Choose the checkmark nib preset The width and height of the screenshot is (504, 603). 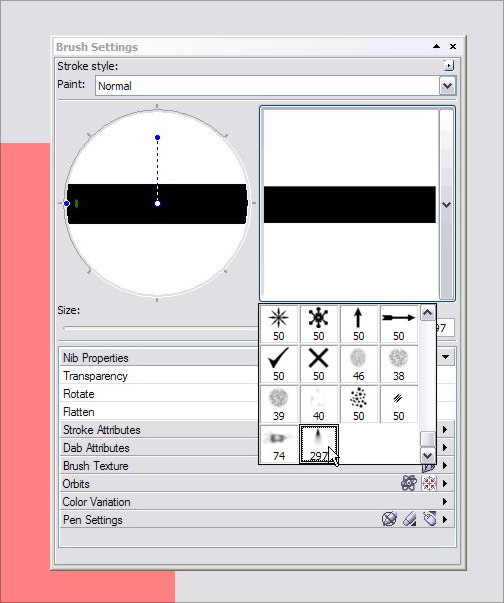click(x=279, y=364)
